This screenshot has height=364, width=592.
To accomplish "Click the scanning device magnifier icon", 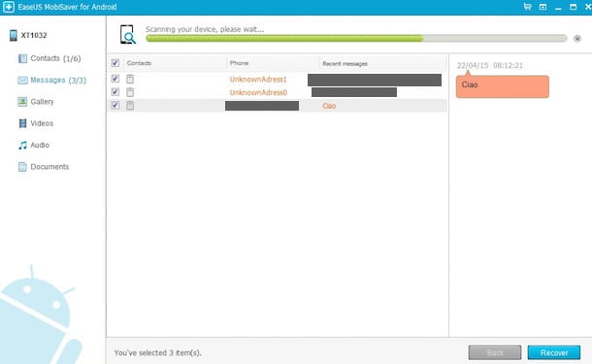I will 127,35.
